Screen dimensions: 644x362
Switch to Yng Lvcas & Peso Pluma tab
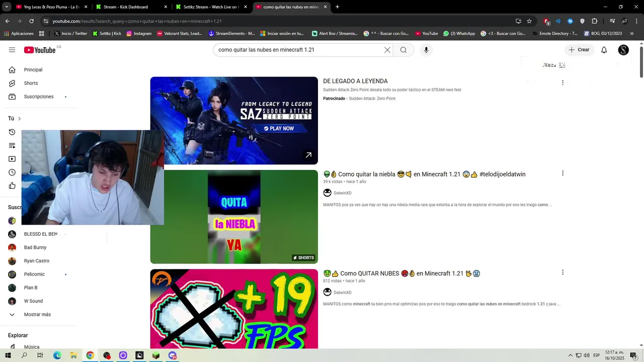51,7
